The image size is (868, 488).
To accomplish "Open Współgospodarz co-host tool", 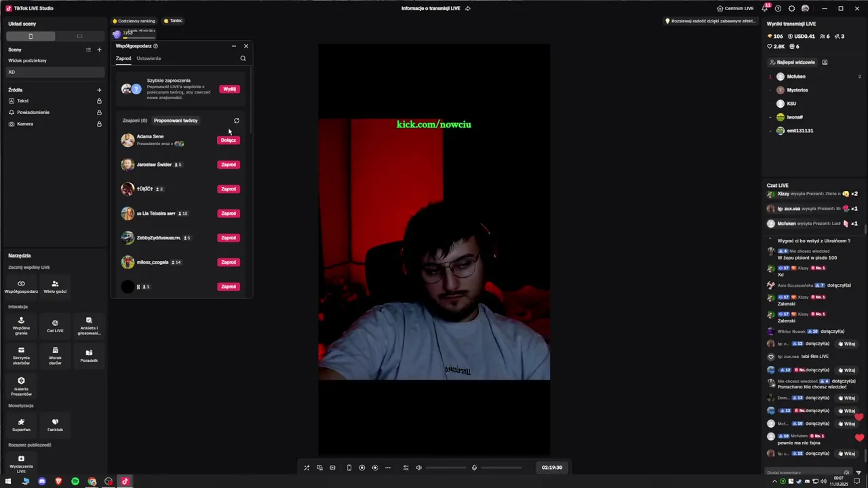I will [21, 287].
